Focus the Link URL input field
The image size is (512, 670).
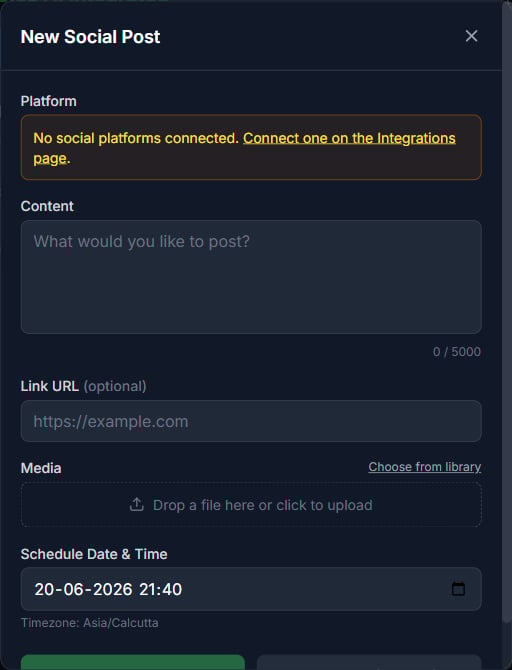(x=251, y=421)
